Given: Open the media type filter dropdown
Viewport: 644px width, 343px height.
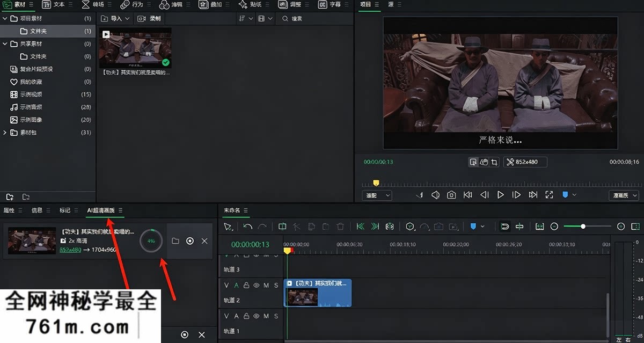Looking at the screenshot, I should point(264,18).
